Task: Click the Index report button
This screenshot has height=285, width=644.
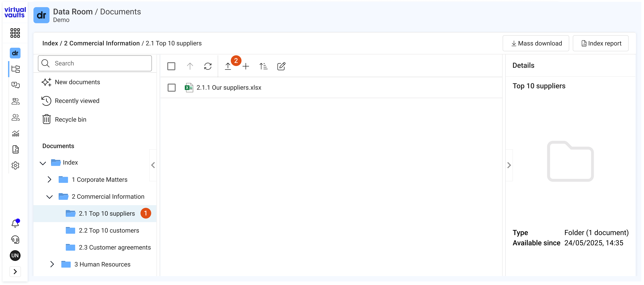Action: coord(601,43)
